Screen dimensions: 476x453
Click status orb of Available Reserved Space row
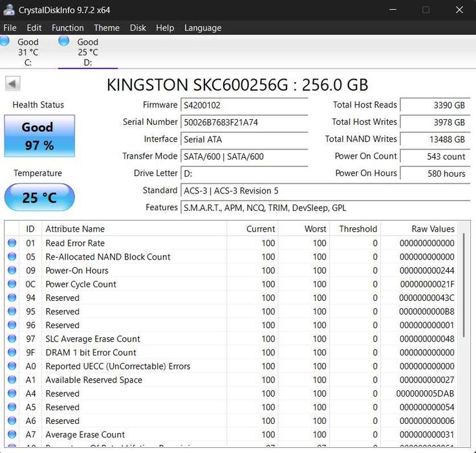pyautogui.click(x=12, y=379)
